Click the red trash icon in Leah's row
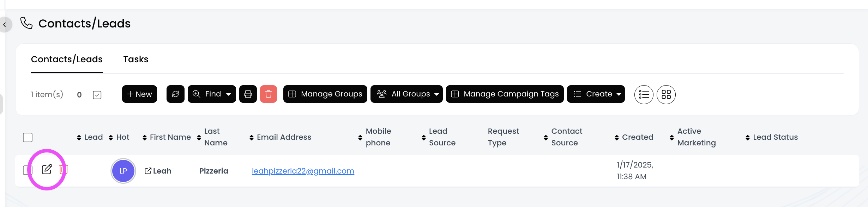Screen dimensions: 868x207 pyautogui.click(x=64, y=170)
